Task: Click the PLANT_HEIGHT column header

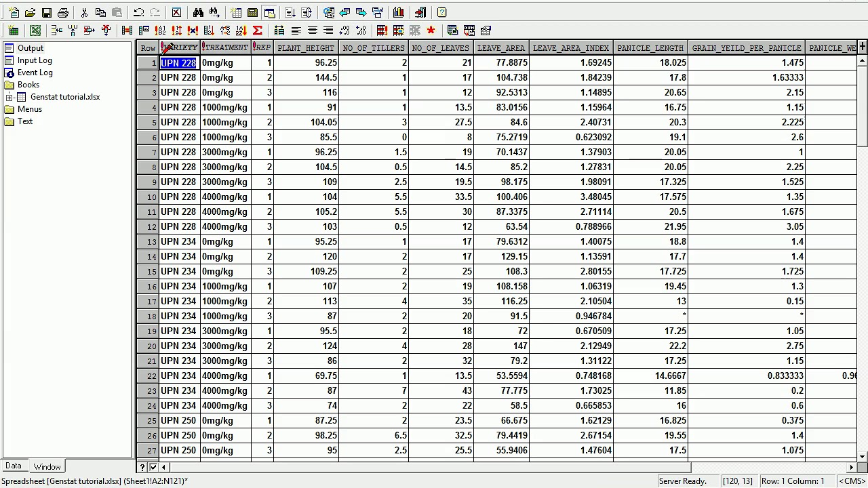Action: [306, 48]
